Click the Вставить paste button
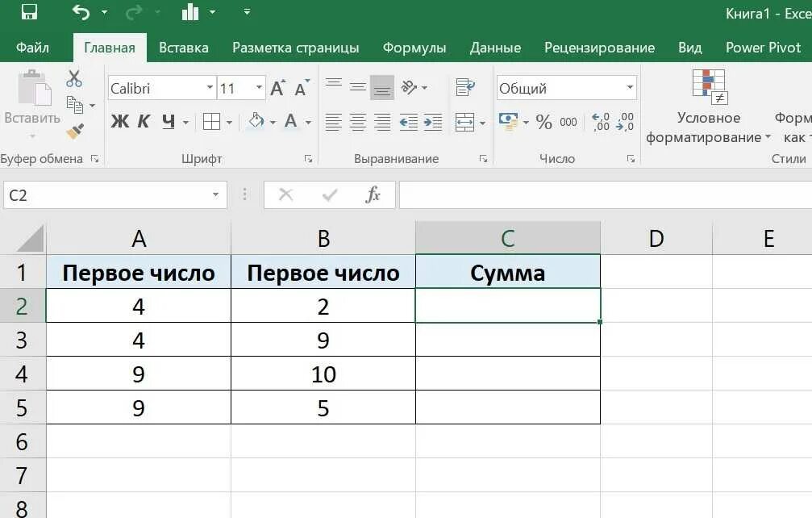This screenshot has height=518, width=812. [x=32, y=103]
